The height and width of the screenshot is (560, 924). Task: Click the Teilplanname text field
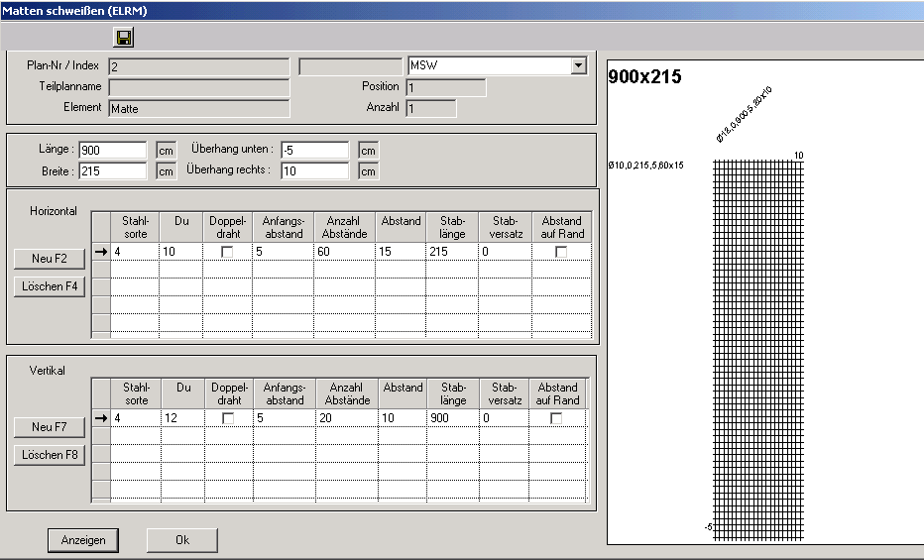point(198,87)
